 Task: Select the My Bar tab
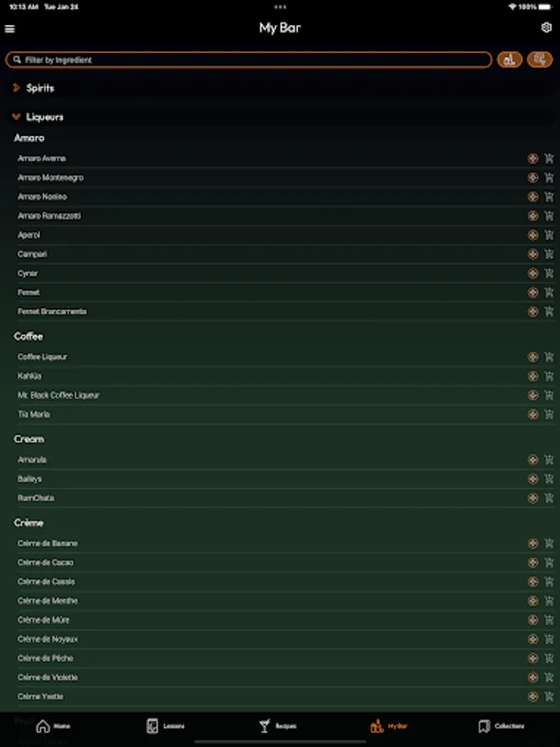[x=388, y=726]
